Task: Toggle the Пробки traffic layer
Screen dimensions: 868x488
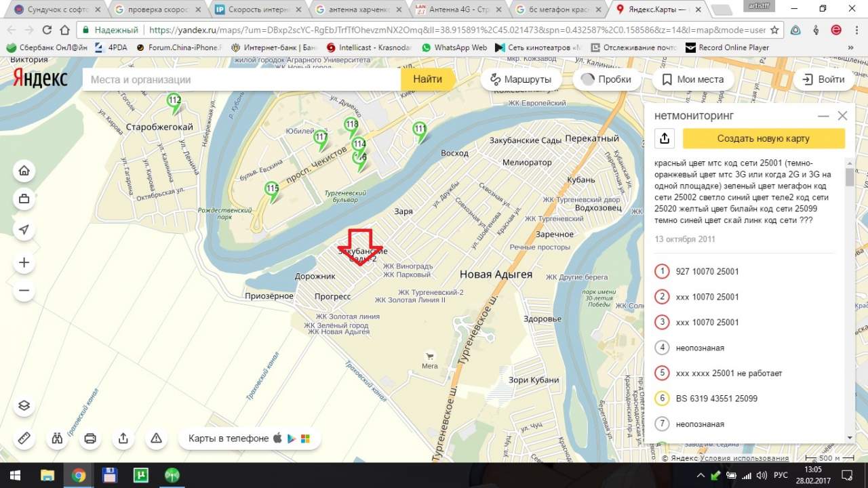Action: 606,79
